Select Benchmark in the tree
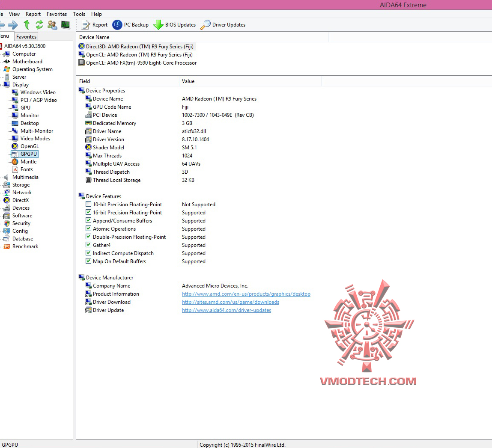This screenshot has width=492, height=448. pyautogui.click(x=25, y=246)
